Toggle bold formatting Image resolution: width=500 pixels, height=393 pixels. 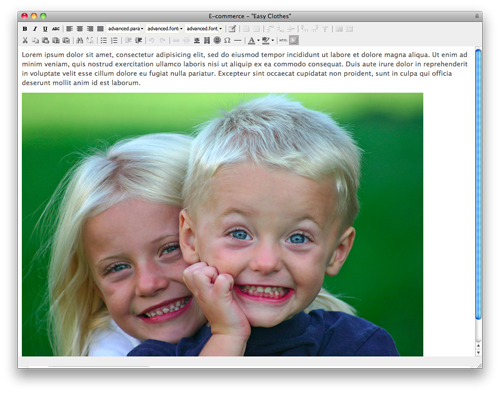coord(25,29)
